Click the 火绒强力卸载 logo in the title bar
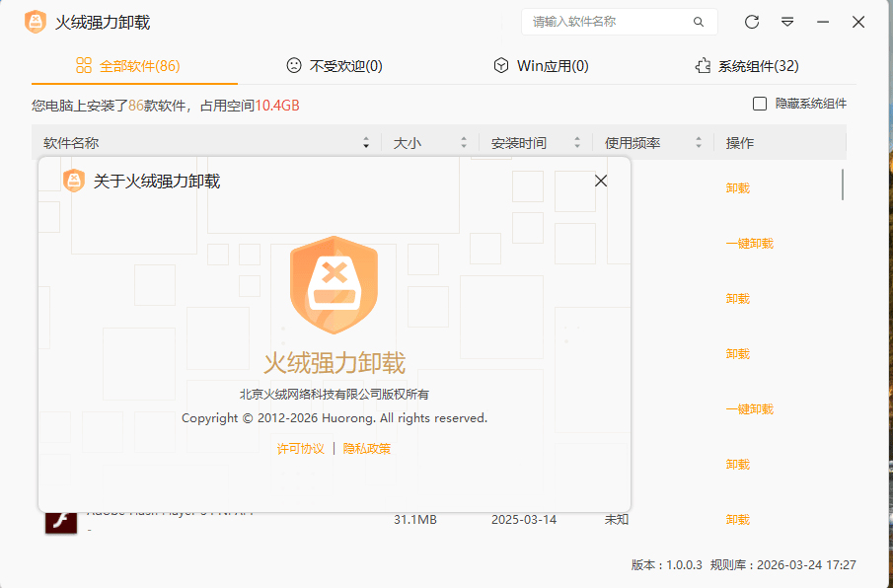This screenshot has height=588, width=893. point(36,22)
